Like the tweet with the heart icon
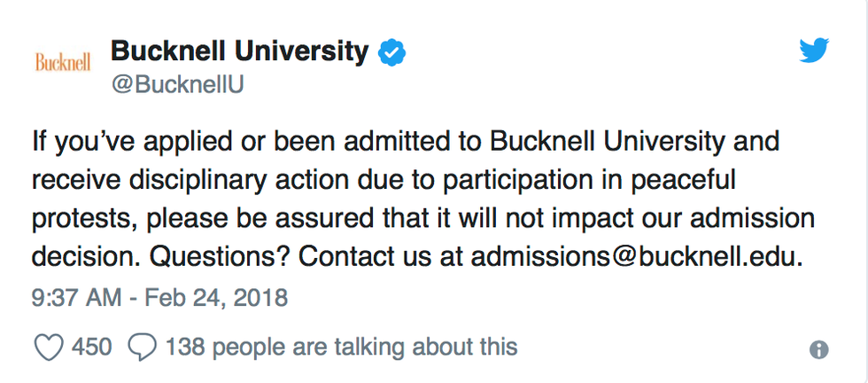The width and height of the screenshot is (868, 383). click(x=49, y=347)
